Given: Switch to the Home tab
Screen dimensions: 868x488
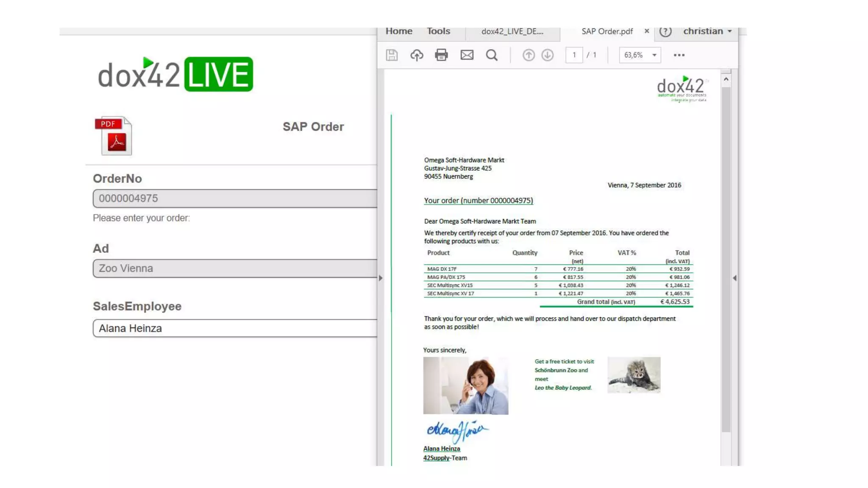Looking at the screenshot, I should pos(399,31).
